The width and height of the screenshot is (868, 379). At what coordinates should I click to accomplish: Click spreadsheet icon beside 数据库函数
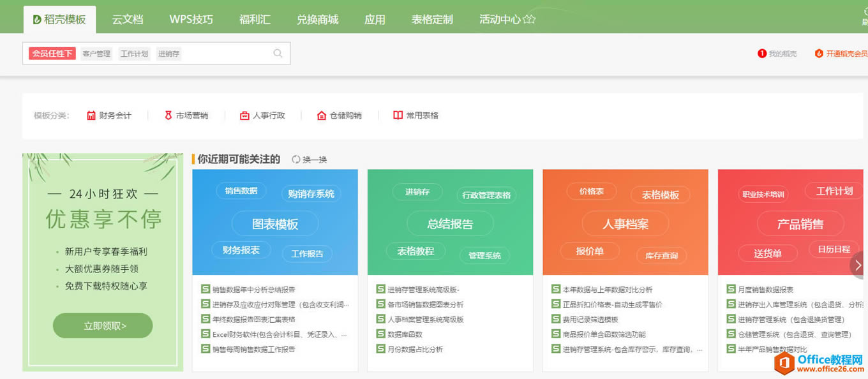coord(381,334)
